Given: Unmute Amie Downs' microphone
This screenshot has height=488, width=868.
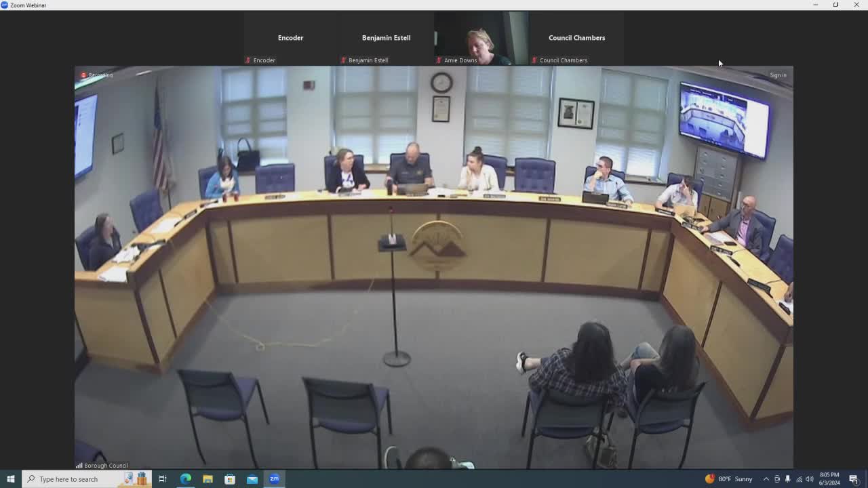Looking at the screenshot, I should tap(438, 60).
